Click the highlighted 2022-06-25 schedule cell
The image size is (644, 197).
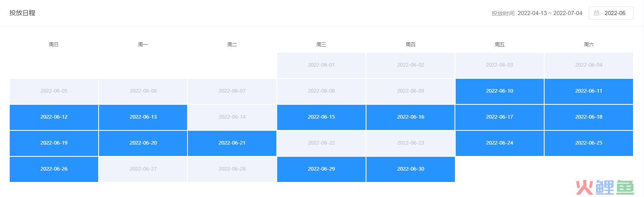[589, 143]
